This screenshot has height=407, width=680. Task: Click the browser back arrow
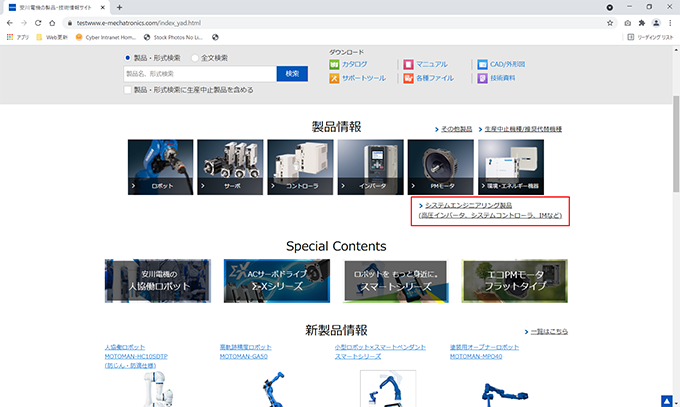pyautogui.click(x=10, y=23)
